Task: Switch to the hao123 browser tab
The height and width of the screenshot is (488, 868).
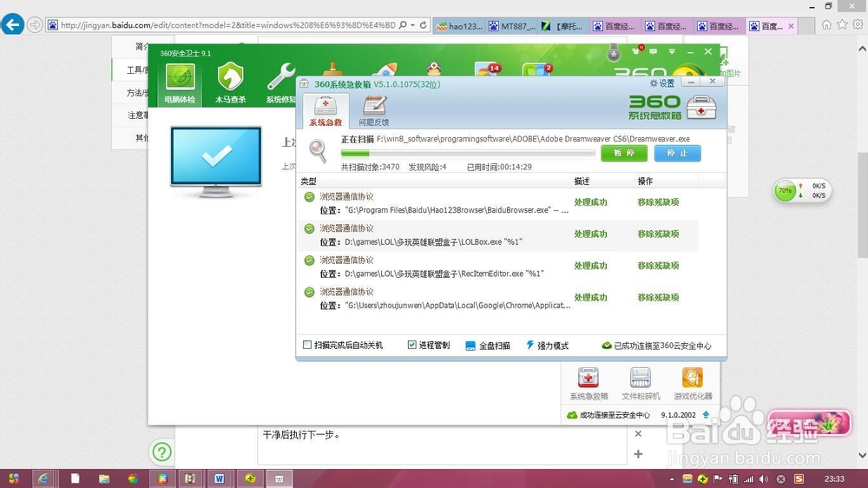Action: [x=459, y=26]
